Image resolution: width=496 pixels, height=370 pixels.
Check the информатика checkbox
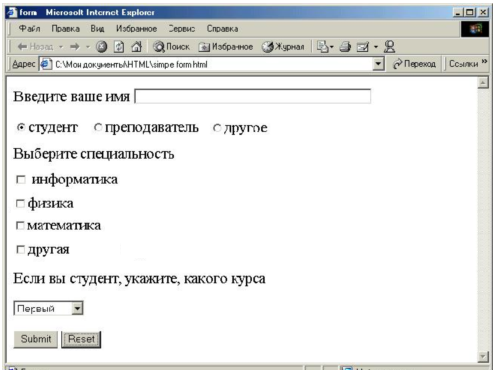pyautogui.click(x=21, y=180)
